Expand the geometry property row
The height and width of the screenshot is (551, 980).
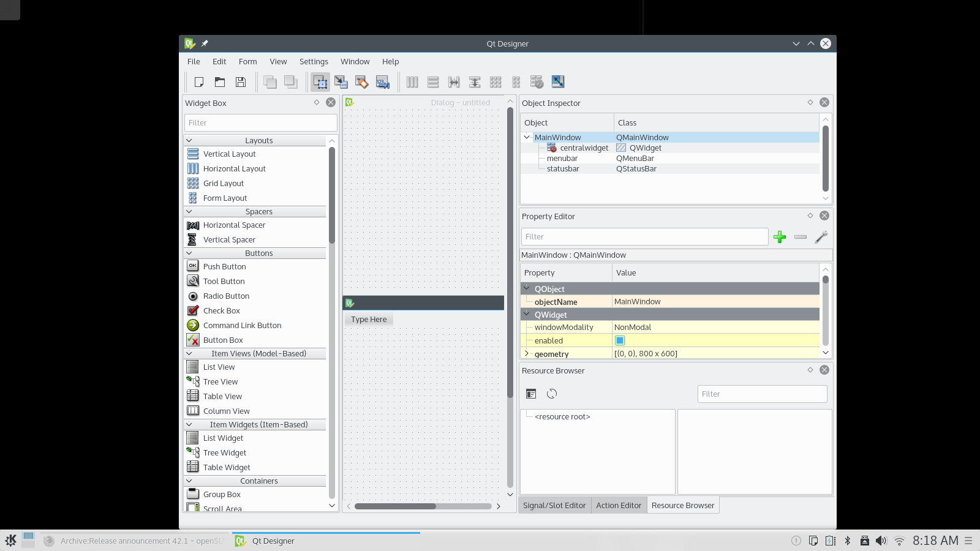click(527, 353)
